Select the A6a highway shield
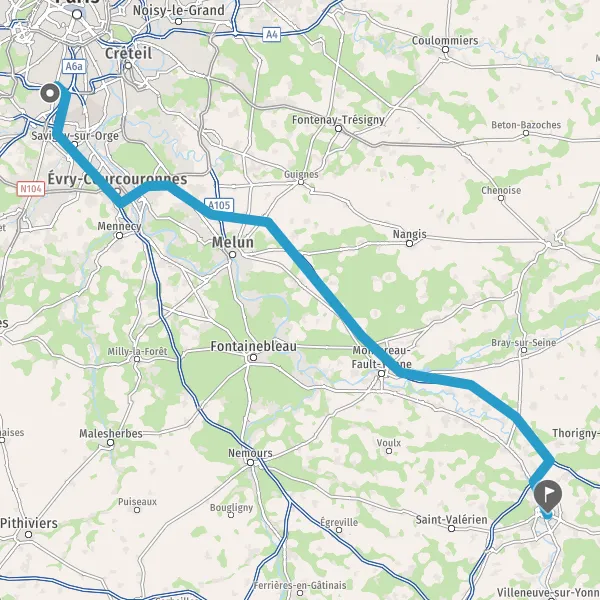Screen dimensions: 600x600 tap(73, 66)
